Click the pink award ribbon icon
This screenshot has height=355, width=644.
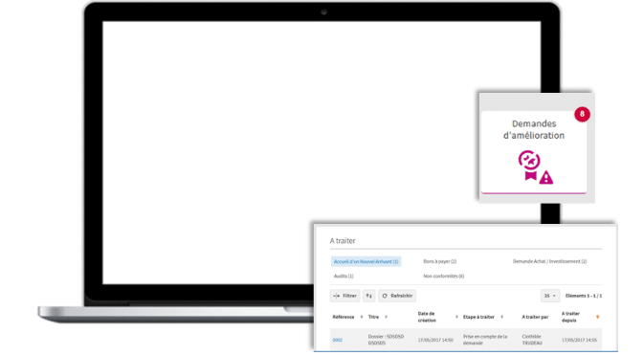[529, 166]
